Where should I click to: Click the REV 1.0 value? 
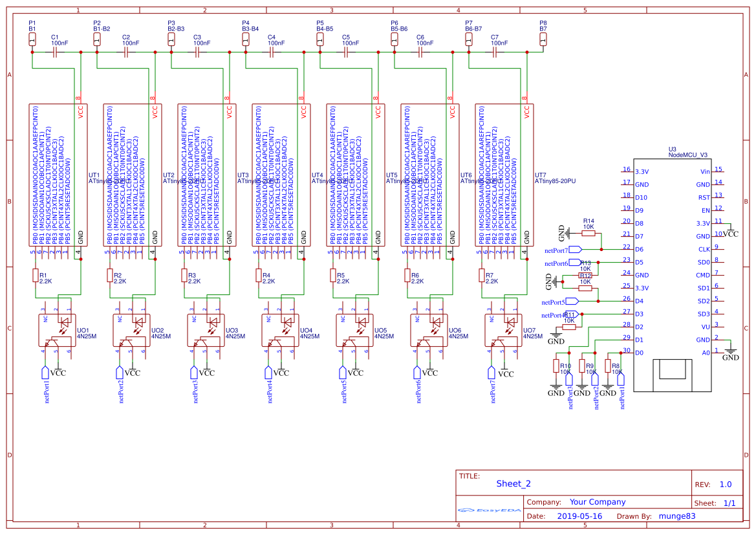725,483
